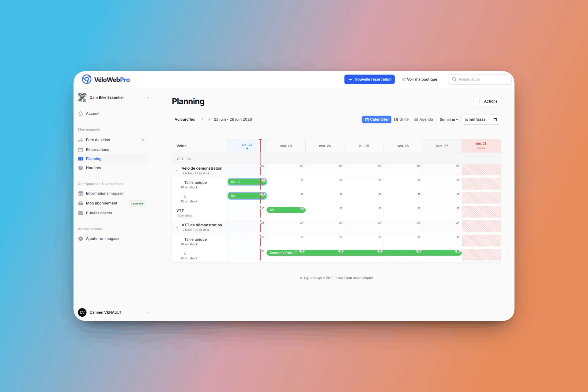Switch to Agenda view
The width and height of the screenshot is (588, 392).
[x=424, y=119]
